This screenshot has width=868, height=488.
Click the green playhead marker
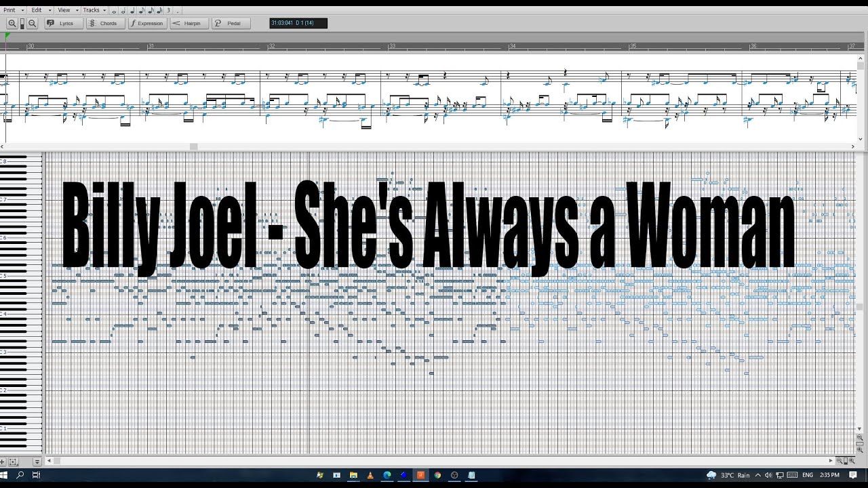click(x=7, y=35)
